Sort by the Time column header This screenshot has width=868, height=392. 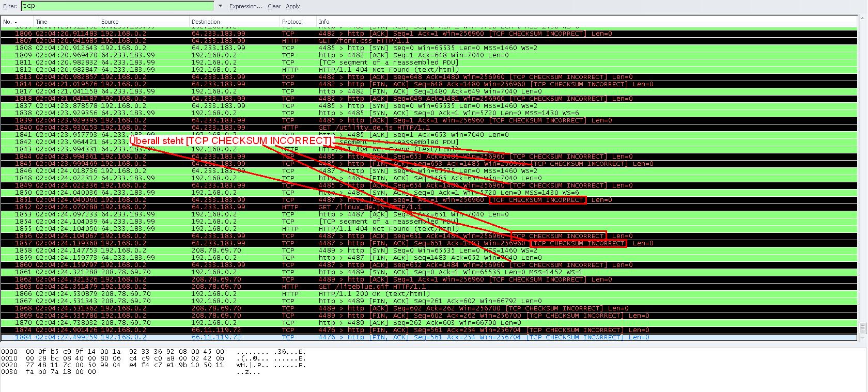(41, 22)
